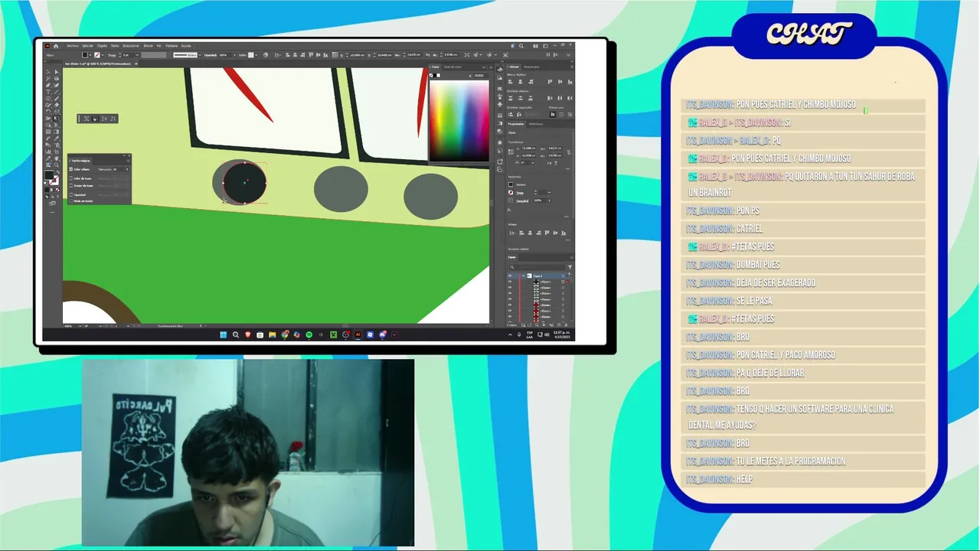The width and height of the screenshot is (980, 551).
Task: Toggle visibility of the Capa 2 layer
Action: click(510, 275)
